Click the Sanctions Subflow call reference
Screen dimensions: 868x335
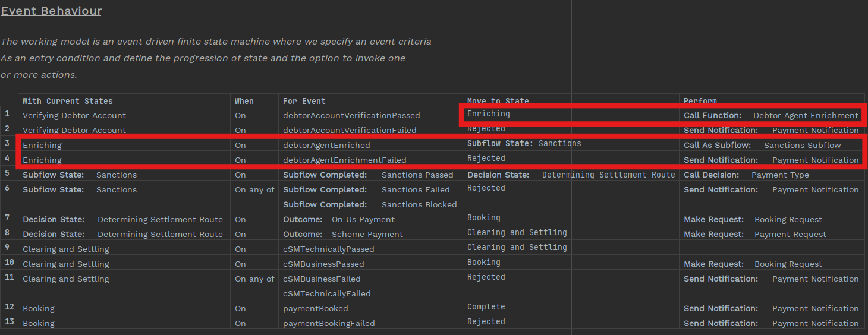pos(802,145)
